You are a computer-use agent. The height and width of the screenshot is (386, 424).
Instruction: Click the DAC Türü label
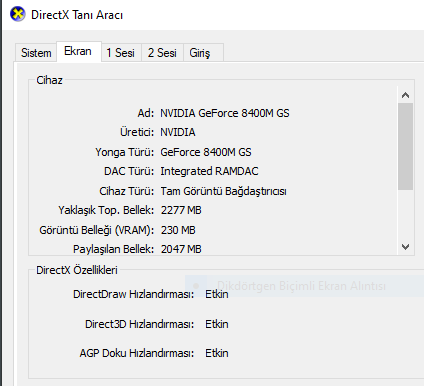tap(129, 171)
